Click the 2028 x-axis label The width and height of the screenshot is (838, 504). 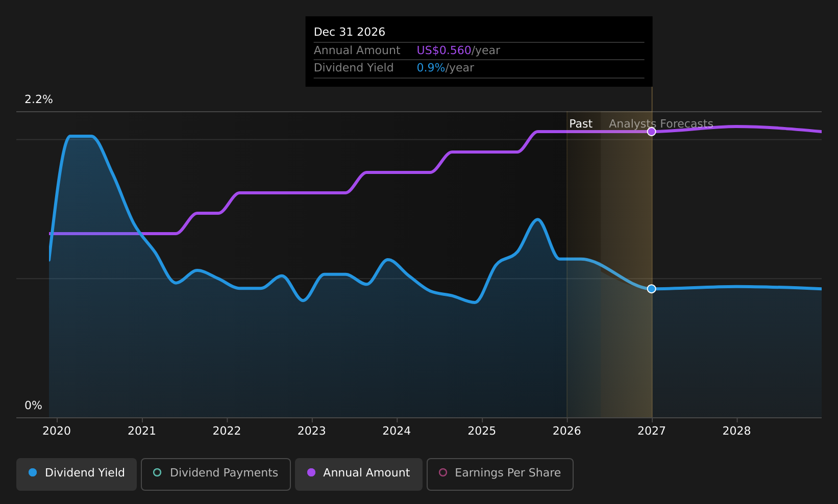point(736,431)
